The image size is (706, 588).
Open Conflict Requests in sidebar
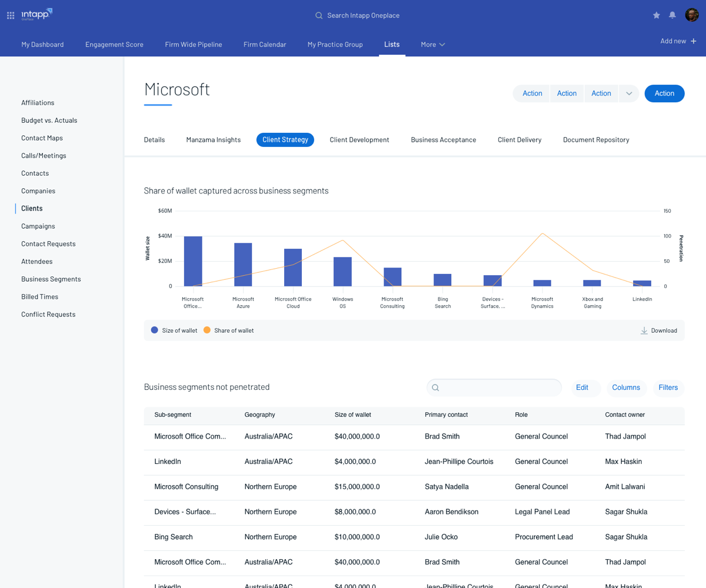(48, 315)
